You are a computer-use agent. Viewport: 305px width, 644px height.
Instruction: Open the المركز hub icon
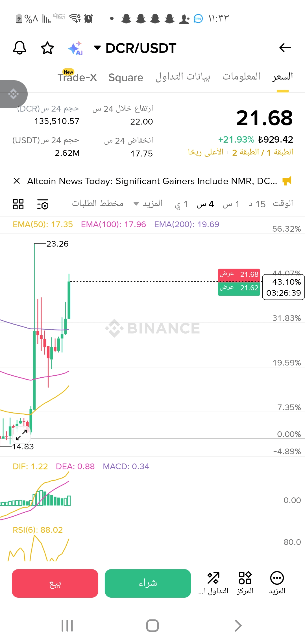(x=245, y=583)
